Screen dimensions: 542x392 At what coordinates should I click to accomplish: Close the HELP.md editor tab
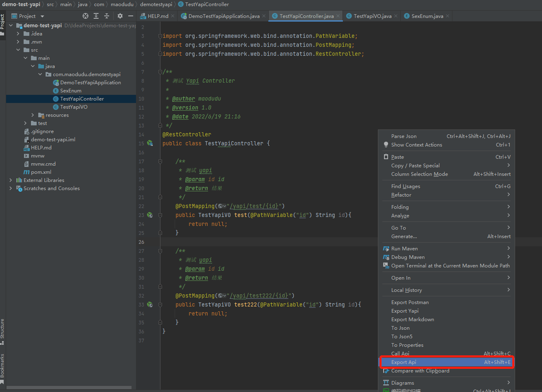click(x=173, y=16)
